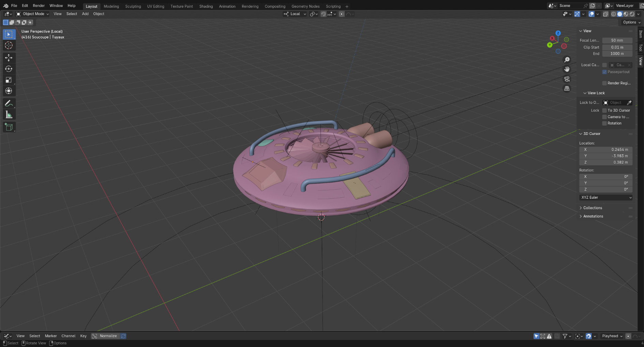Enable Render Region checkbox

click(x=604, y=83)
